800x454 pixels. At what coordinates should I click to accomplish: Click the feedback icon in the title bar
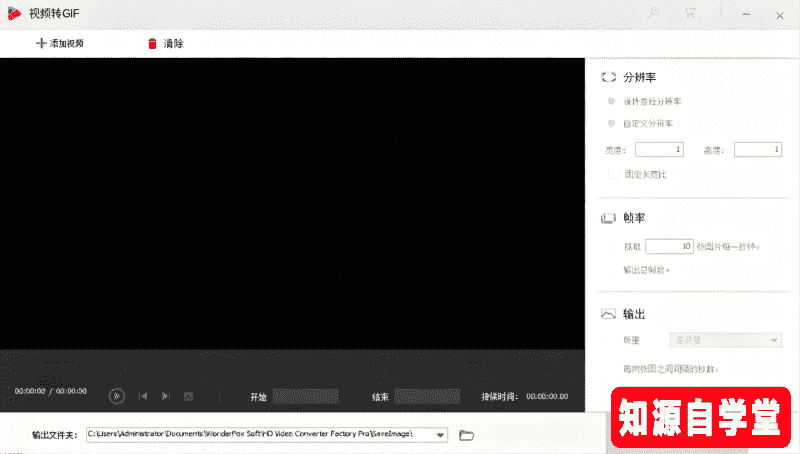point(653,13)
